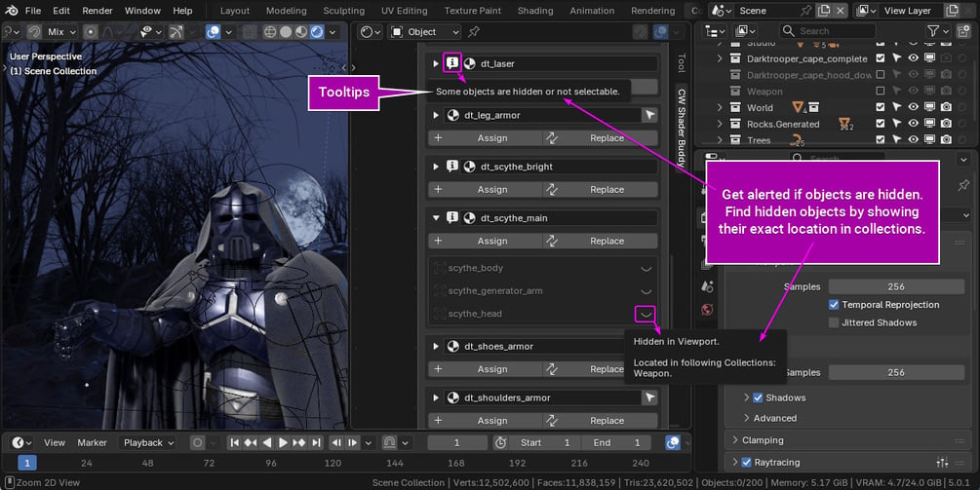Click the play animation button
Viewport: 980px width, 490px height.
pyautogui.click(x=283, y=442)
